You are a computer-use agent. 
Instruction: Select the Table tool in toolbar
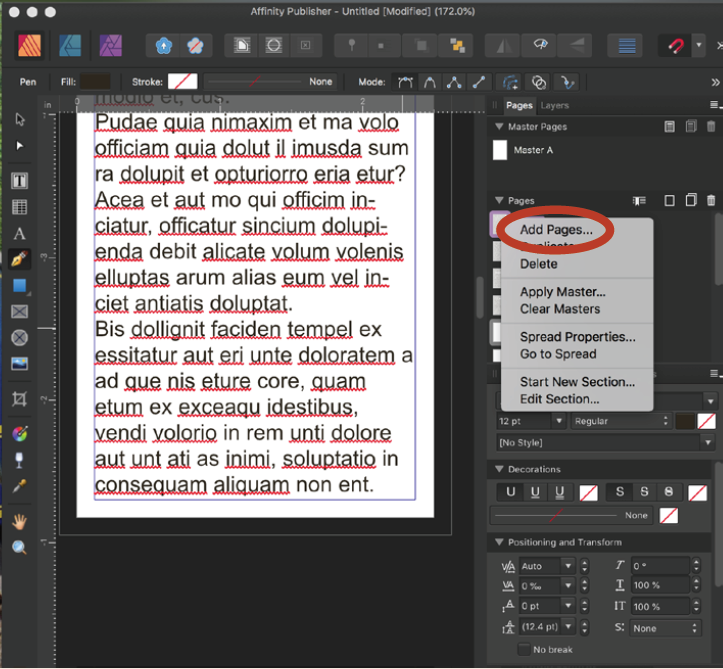point(19,207)
